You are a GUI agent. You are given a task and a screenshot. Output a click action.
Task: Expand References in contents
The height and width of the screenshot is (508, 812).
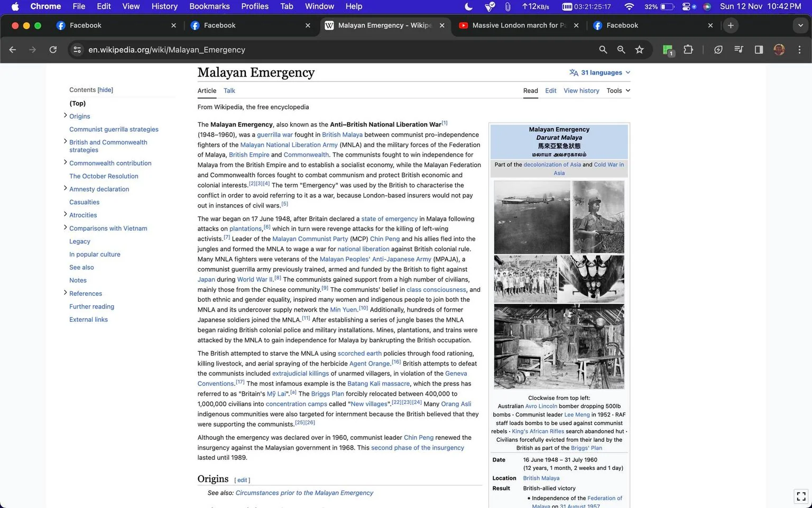point(65,293)
